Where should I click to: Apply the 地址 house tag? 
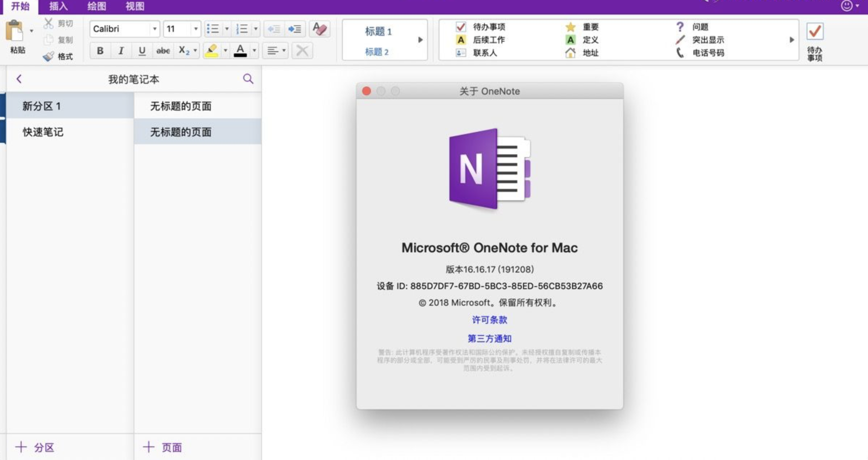pos(582,53)
